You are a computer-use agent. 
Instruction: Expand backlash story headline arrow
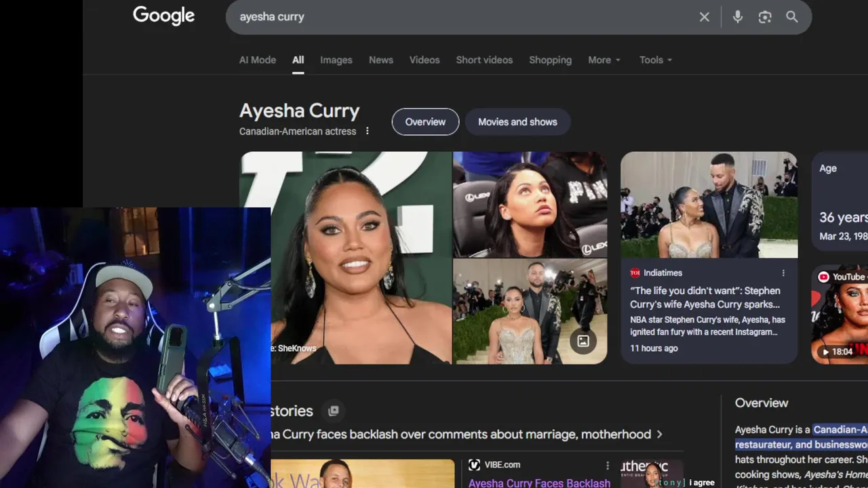point(659,434)
